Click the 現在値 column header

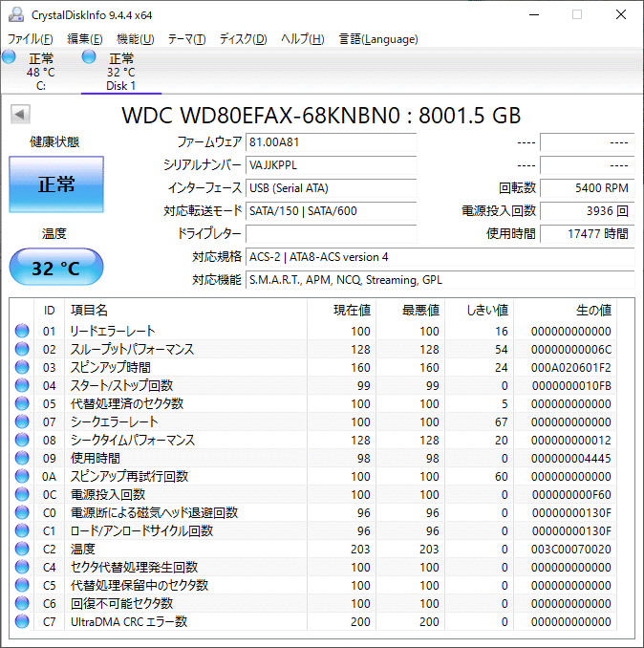click(342, 311)
